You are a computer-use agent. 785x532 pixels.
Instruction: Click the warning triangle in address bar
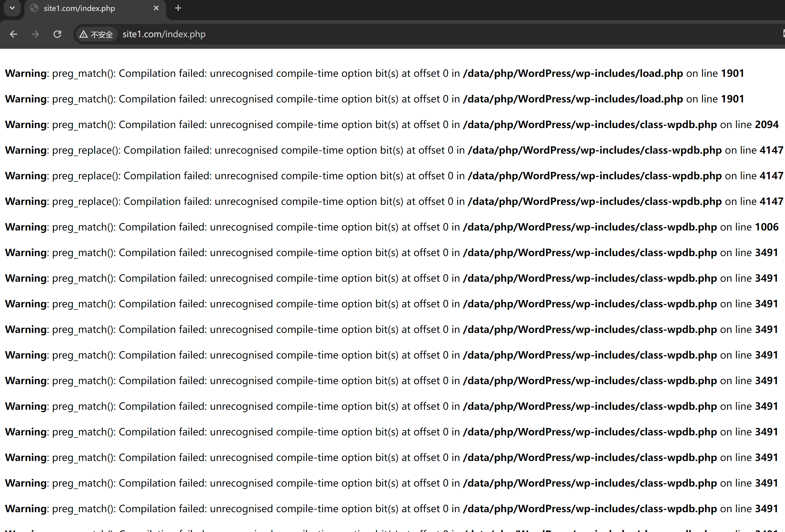(83, 34)
